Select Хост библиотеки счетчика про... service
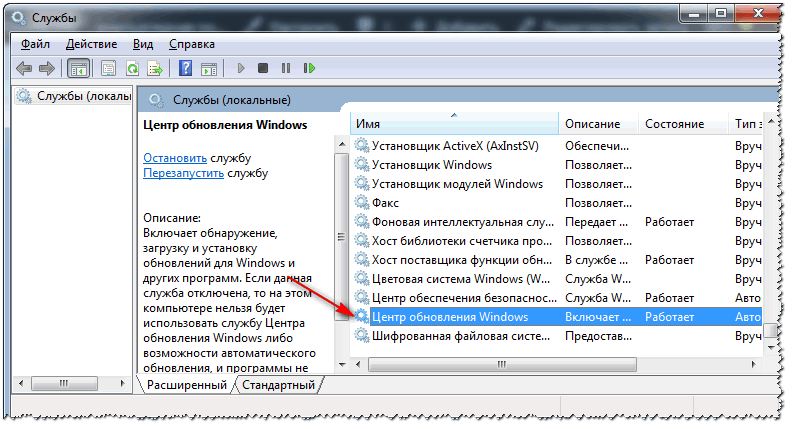 pyautogui.click(x=462, y=241)
